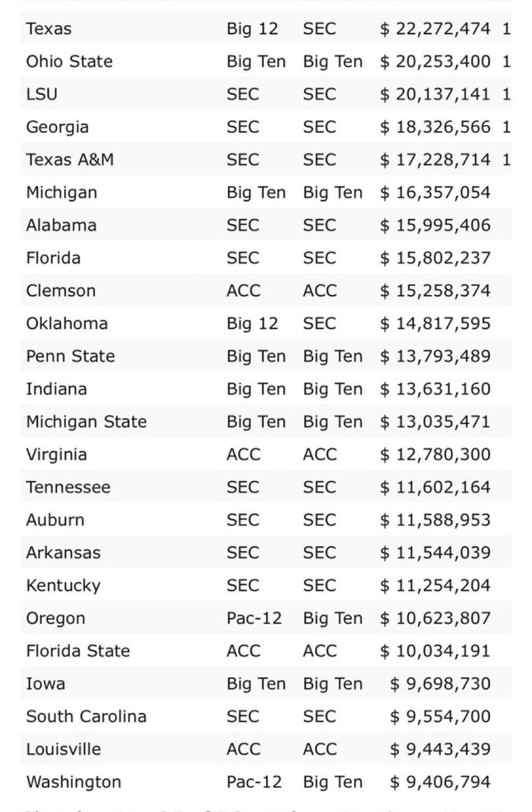Click the Virginia amount $12,780,300
The image size is (532, 812).
(x=435, y=455)
